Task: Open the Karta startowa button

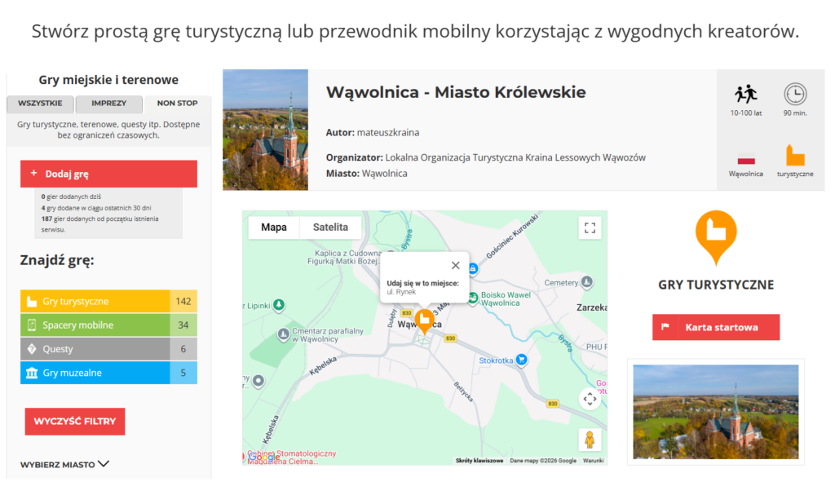Action: tap(716, 327)
